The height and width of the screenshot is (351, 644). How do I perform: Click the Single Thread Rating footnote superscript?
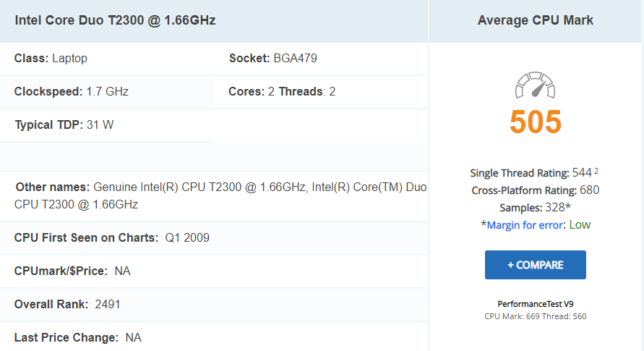pyautogui.click(x=597, y=171)
